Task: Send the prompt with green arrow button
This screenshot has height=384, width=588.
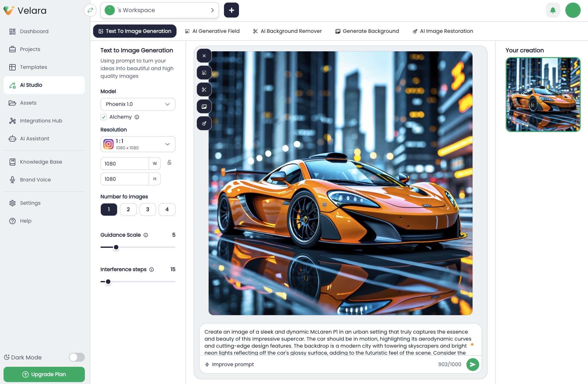Action: pos(473,364)
